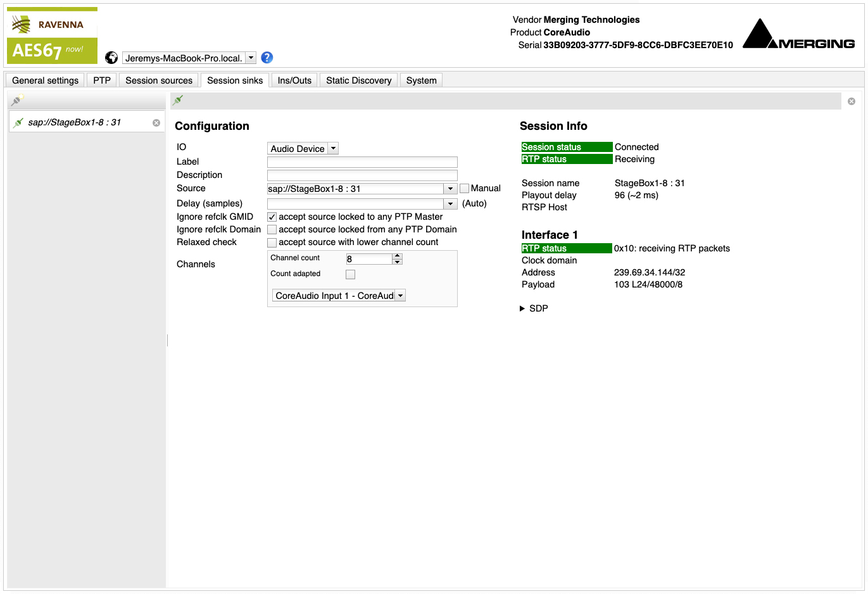Toggle the Count adapted checkbox
Viewport: 868px width, 594px height.
[x=350, y=274]
